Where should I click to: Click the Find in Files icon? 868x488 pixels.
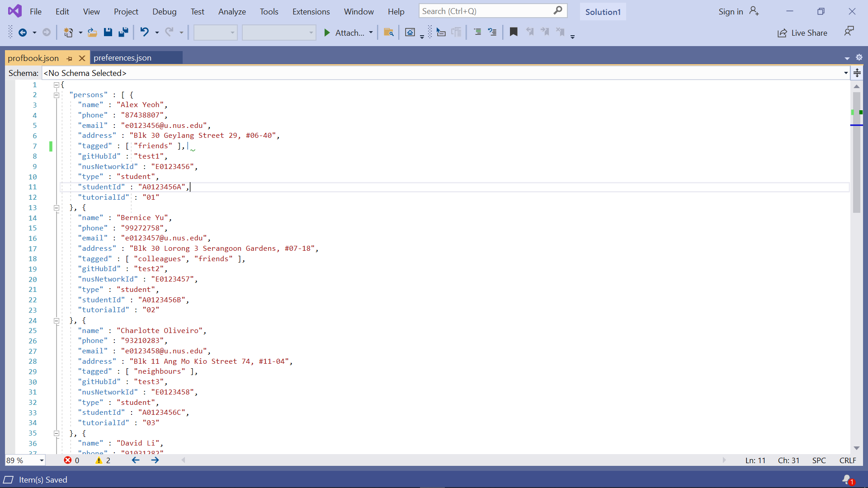(388, 32)
